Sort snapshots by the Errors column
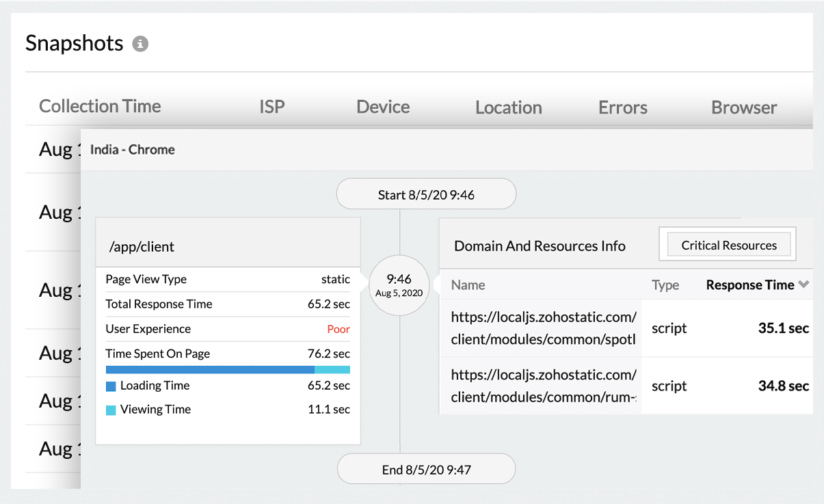This screenshot has width=824, height=504. [622, 107]
